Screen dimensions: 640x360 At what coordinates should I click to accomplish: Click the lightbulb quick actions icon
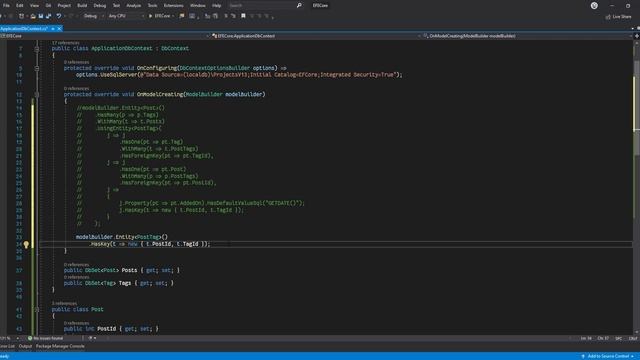[x=26, y=244]
